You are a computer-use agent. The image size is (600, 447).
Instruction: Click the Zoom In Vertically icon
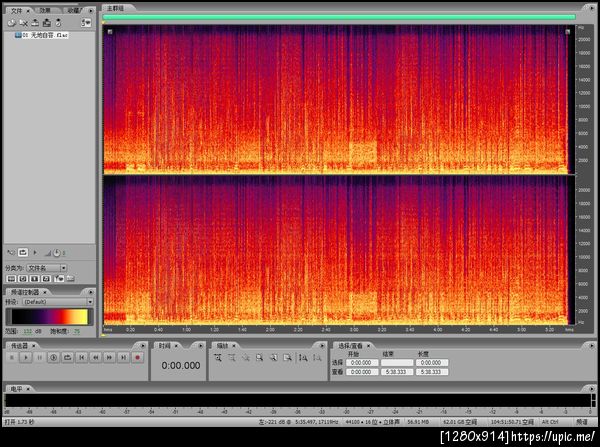coord(303,358)
